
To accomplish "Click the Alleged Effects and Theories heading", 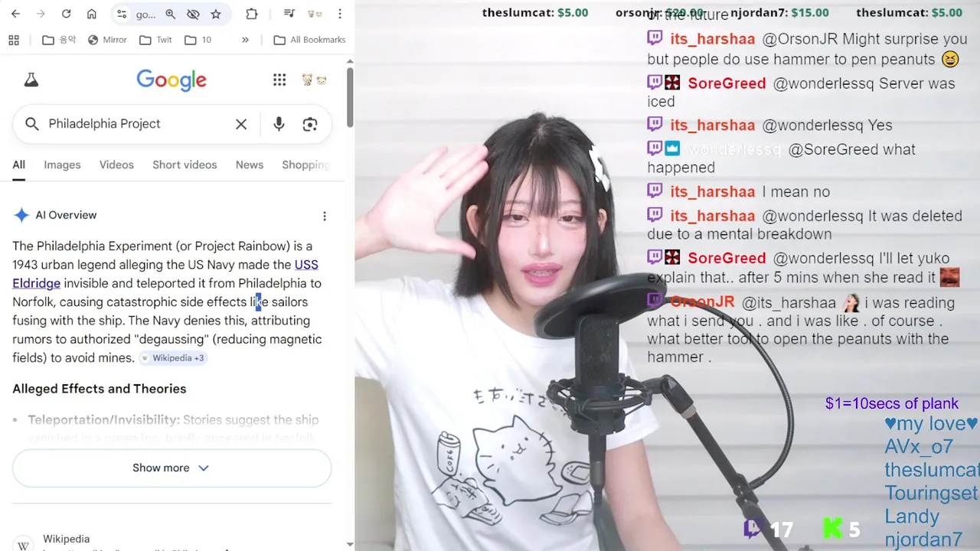I will pos(100,389).
